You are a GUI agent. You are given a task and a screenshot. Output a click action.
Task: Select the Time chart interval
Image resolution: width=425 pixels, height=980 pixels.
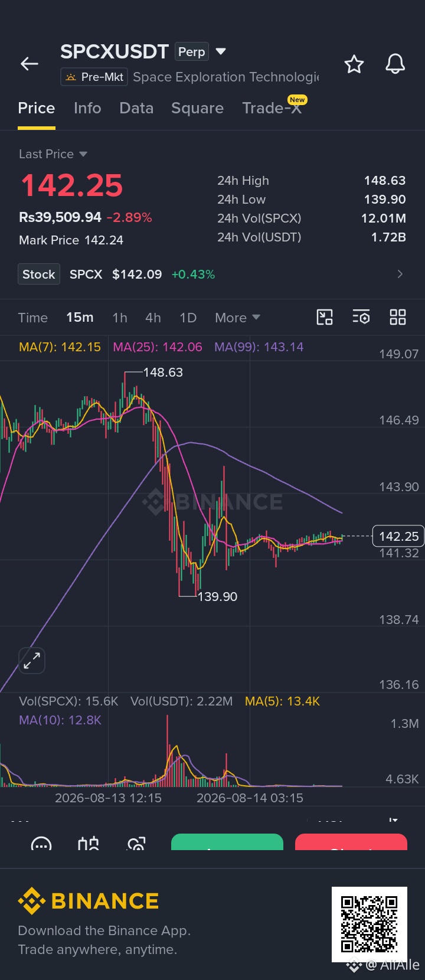point(33,318)
